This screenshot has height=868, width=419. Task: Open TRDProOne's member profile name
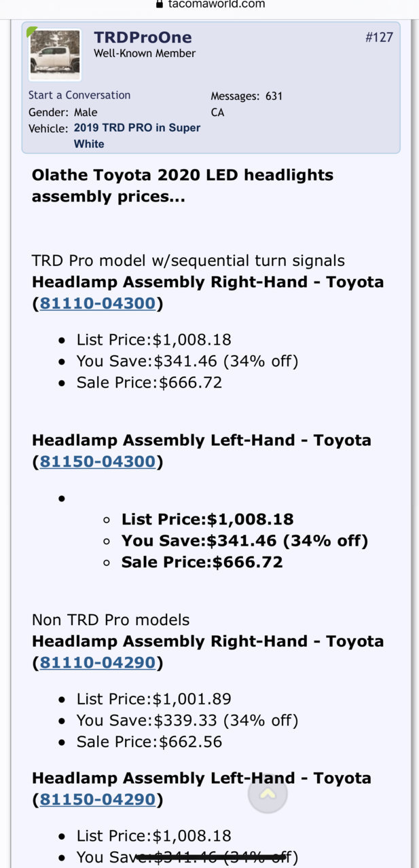tap(143, 37)
